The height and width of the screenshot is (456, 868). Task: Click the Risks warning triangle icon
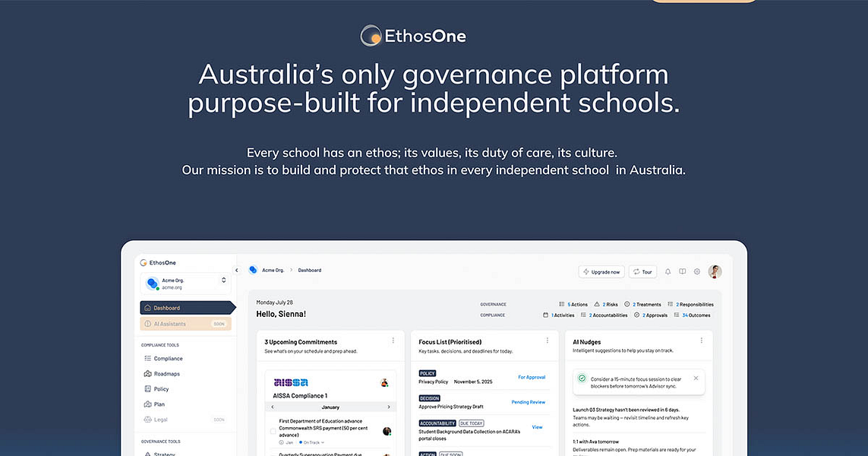pos(597,304)
